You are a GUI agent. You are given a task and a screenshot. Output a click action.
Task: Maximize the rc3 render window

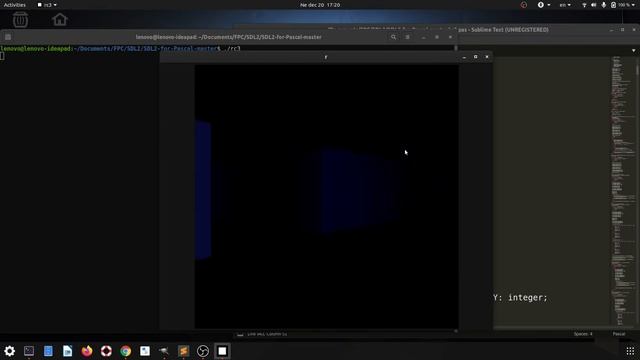pyautogui.click(x=476, y=57)
